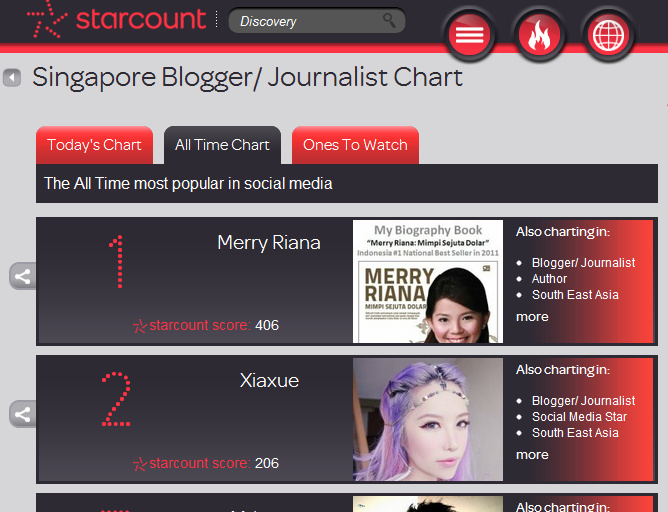
Task: Open Blogger/ Journalist link under Xiaxue
Action: (x=583, y=401)
